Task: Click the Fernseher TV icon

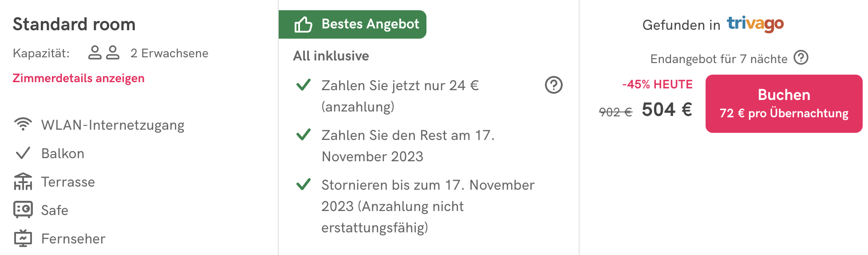Action: coord(23,238)
